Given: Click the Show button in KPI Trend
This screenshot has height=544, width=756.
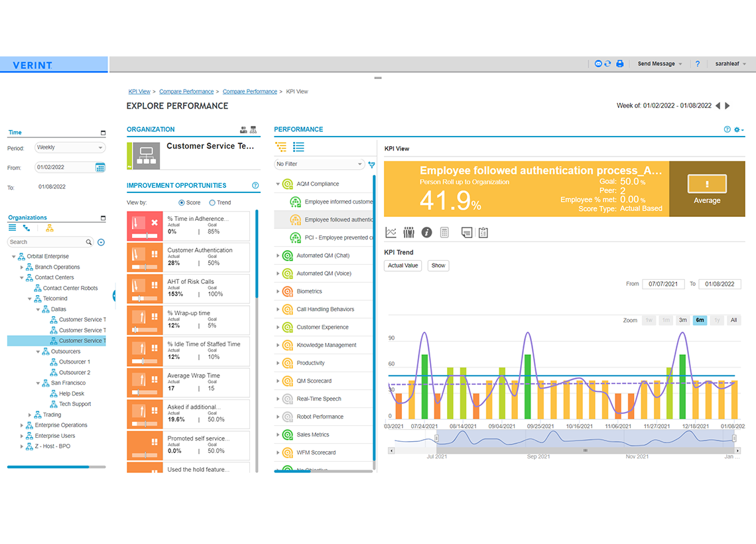Looking at the screenshot, I should [438, 265].
